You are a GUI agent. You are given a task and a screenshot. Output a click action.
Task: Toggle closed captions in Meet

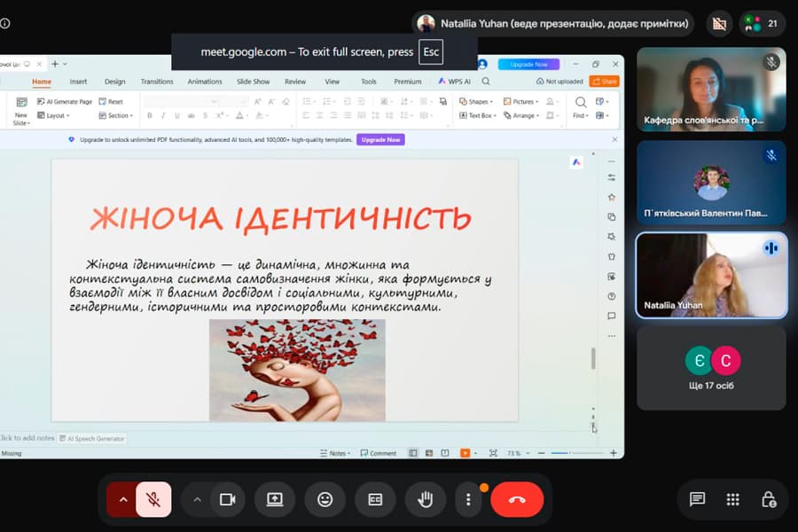[375, 499]
